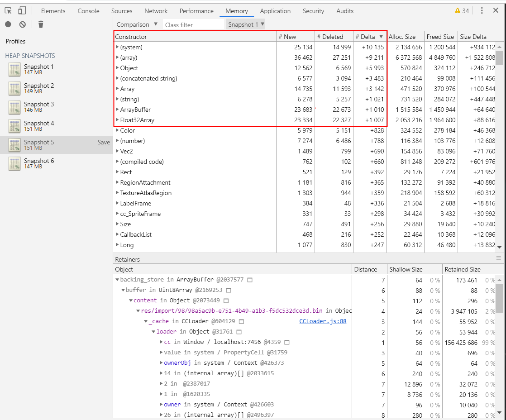Click the box icon beside CCLoader @604129
The width and height of the screenshot is (506, 420).
pyautogui.click(x=241, y=322)
